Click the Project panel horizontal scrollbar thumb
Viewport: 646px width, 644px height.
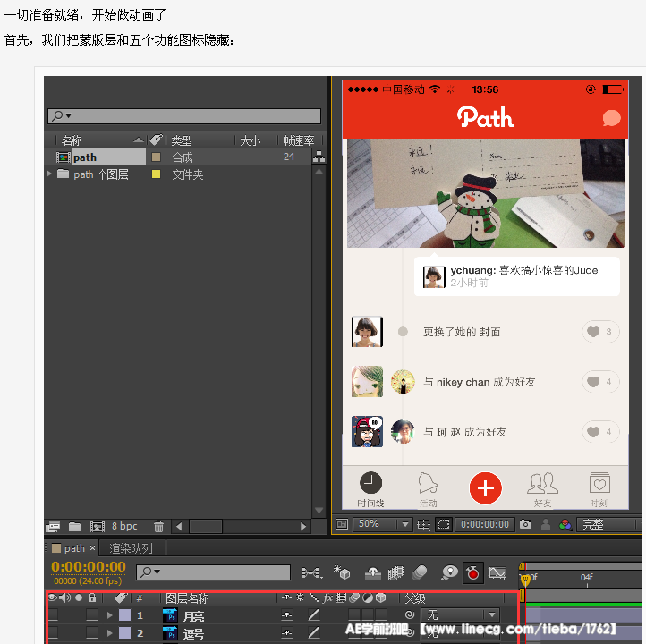click(206, 526)
